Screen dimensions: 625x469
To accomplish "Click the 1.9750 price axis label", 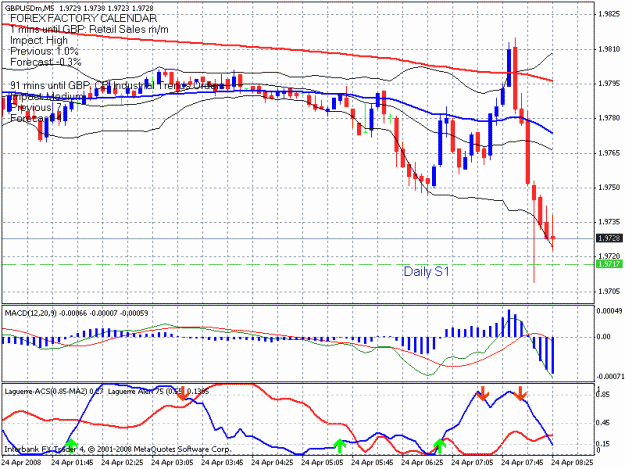I will pos(609,187).
